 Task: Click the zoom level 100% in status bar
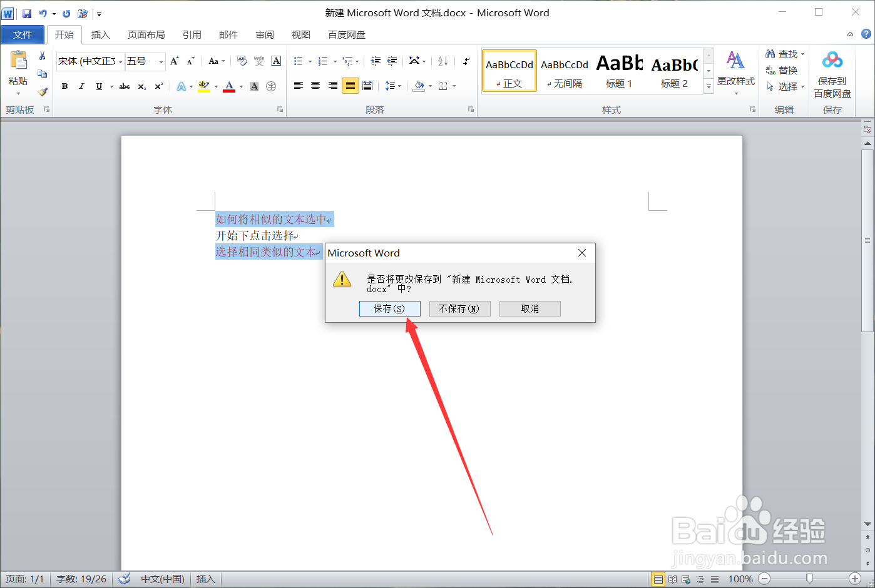[x=740, y=579]
